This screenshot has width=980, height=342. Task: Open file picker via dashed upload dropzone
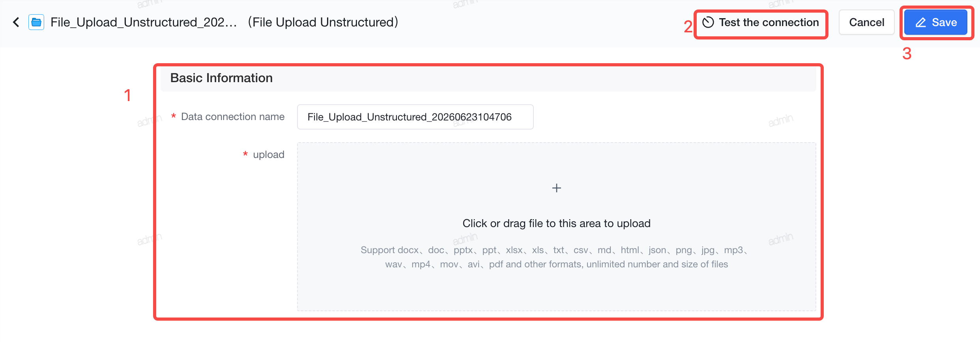(556, 227)
